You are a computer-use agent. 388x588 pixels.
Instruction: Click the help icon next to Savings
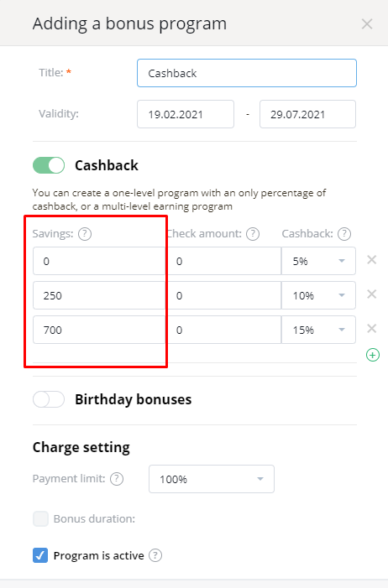point(85,234)
